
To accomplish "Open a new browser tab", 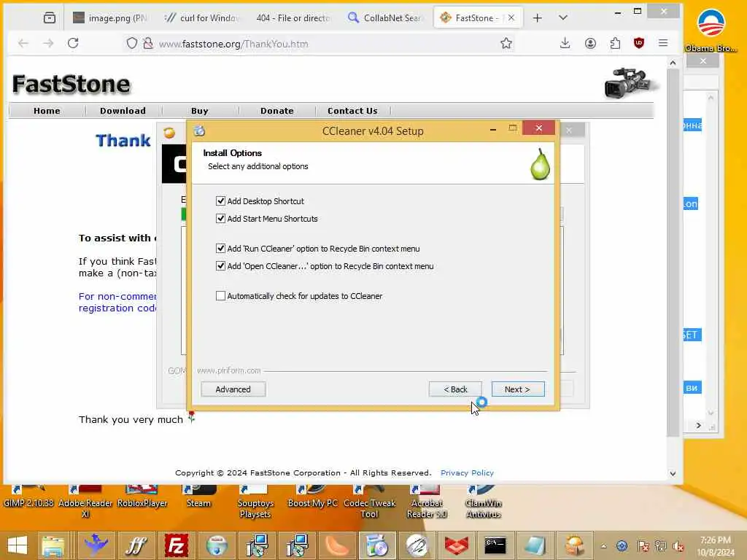I will [538, 18].
